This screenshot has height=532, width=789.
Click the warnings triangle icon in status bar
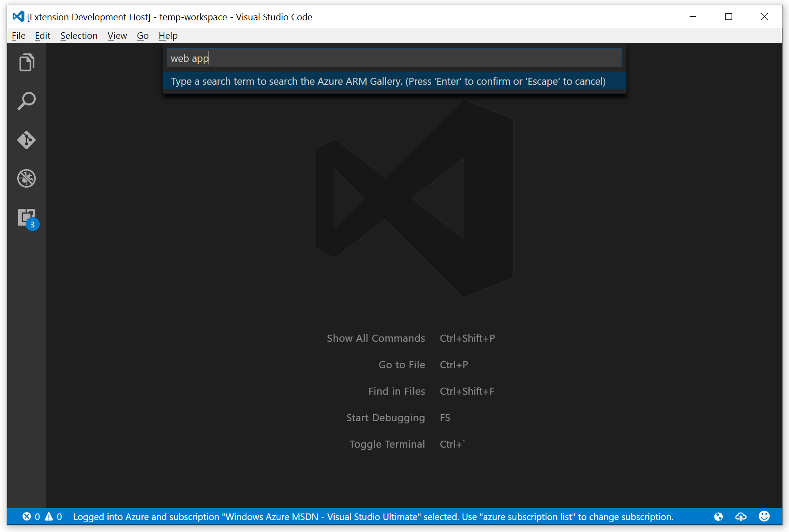[x=49, y=517]
